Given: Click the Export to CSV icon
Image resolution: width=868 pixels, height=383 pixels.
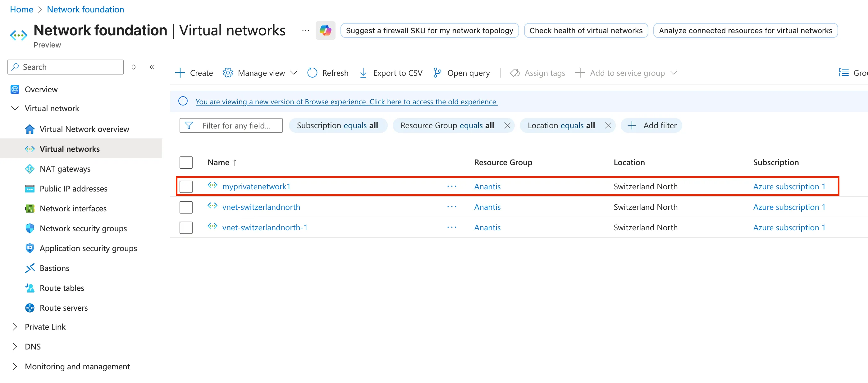Looking at the screenshot, I should tap(363, 72).
